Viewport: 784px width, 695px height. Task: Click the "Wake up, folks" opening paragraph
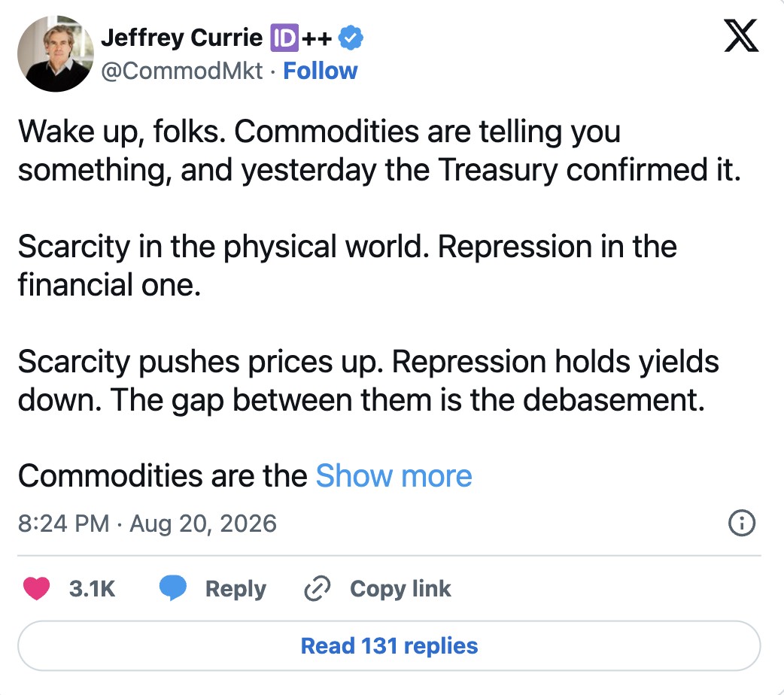click(x=379, y=150)
